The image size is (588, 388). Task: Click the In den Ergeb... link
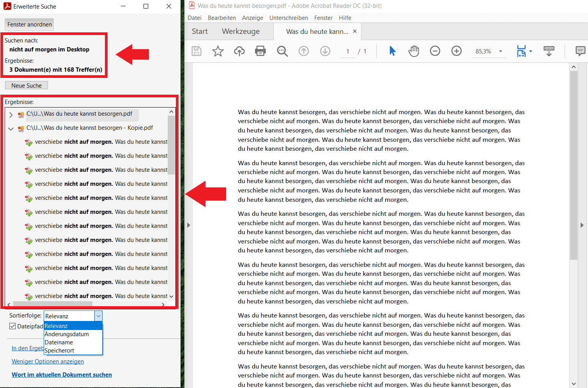click(x=28, y=348)
